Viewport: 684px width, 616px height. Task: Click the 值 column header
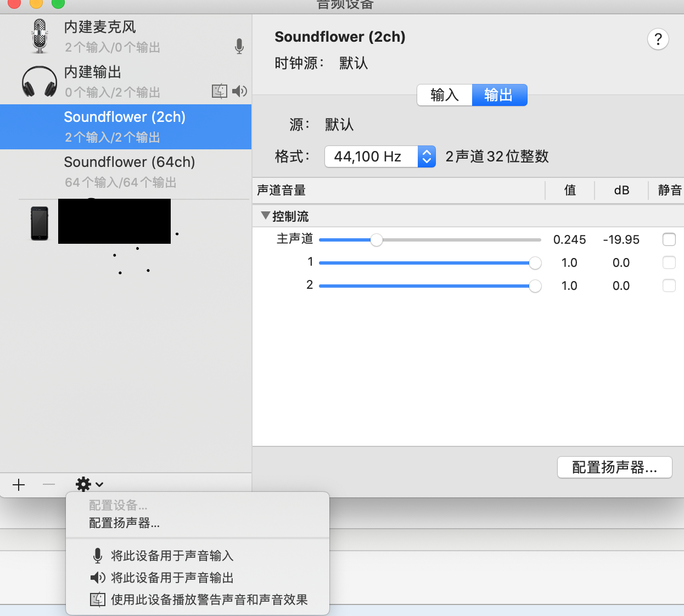[x=570, y=191]
